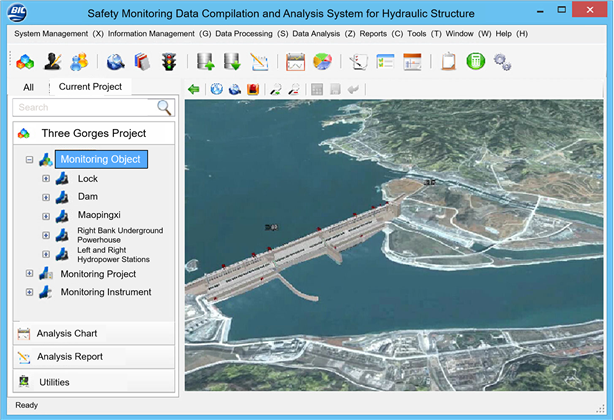Expand the Maopingxi tree node
Screen dimensions: 614x420
(46, 216)
